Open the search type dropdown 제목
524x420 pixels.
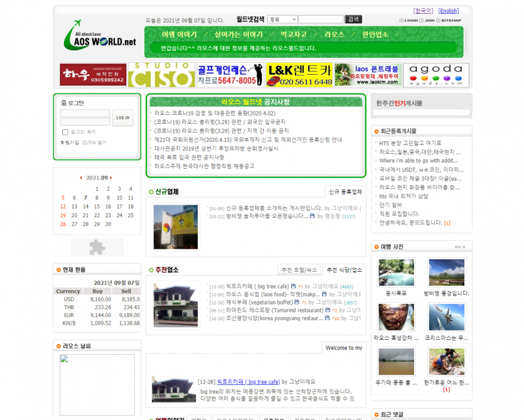[x=282, y=19]
